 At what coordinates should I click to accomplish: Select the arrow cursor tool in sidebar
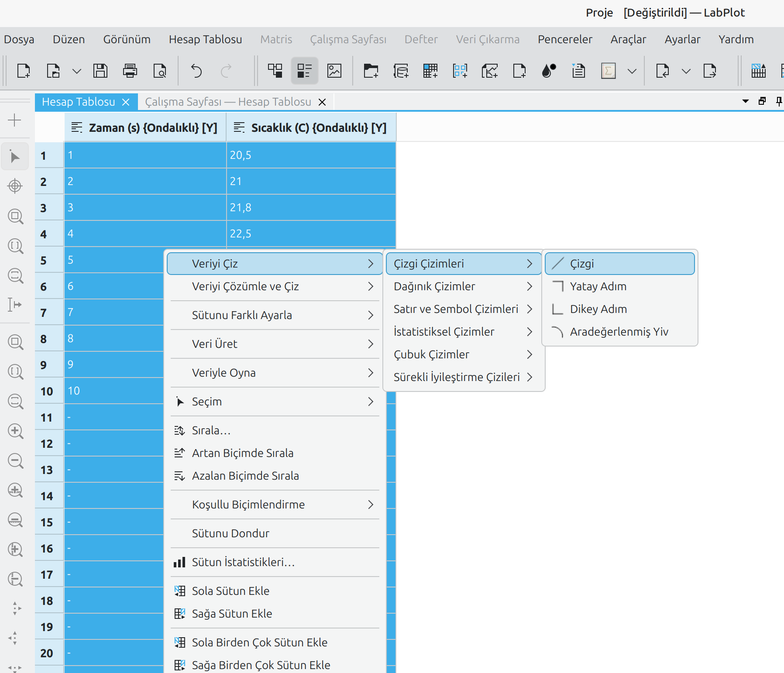click(x=15, y=156)
